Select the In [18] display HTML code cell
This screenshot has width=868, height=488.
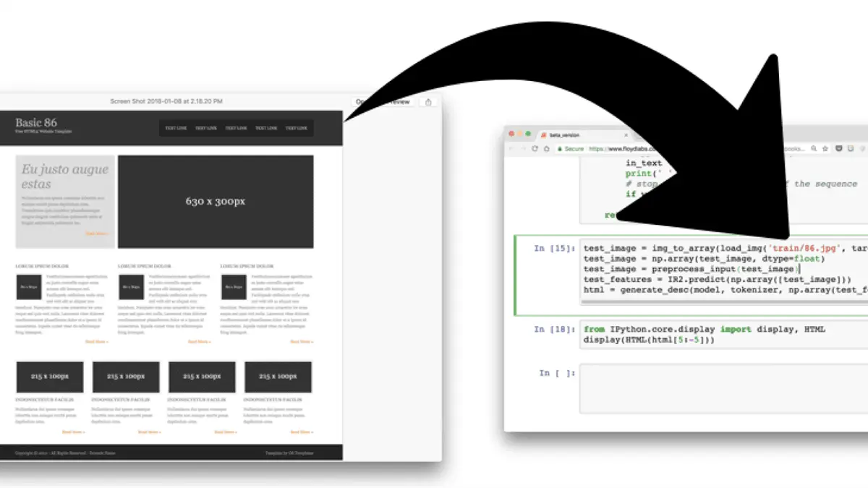coord(723,335)
